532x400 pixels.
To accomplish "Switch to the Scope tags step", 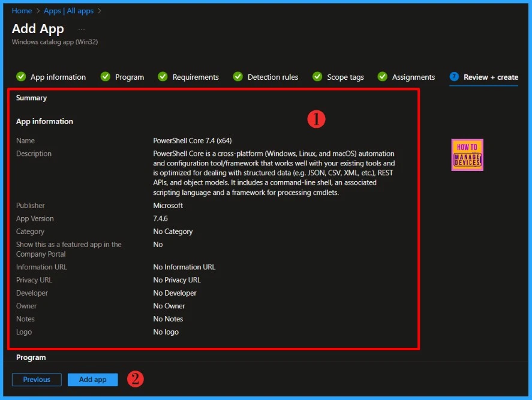I will (345, 77).
